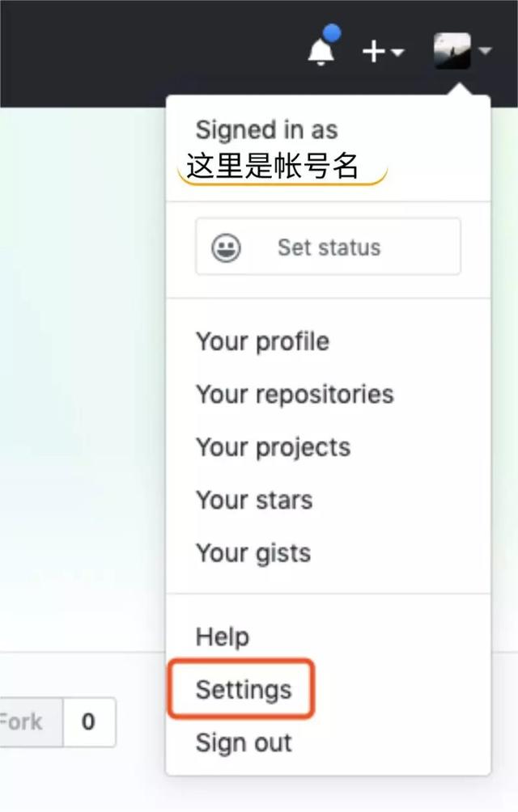Click the plus icon for new items

pos(373,52)
